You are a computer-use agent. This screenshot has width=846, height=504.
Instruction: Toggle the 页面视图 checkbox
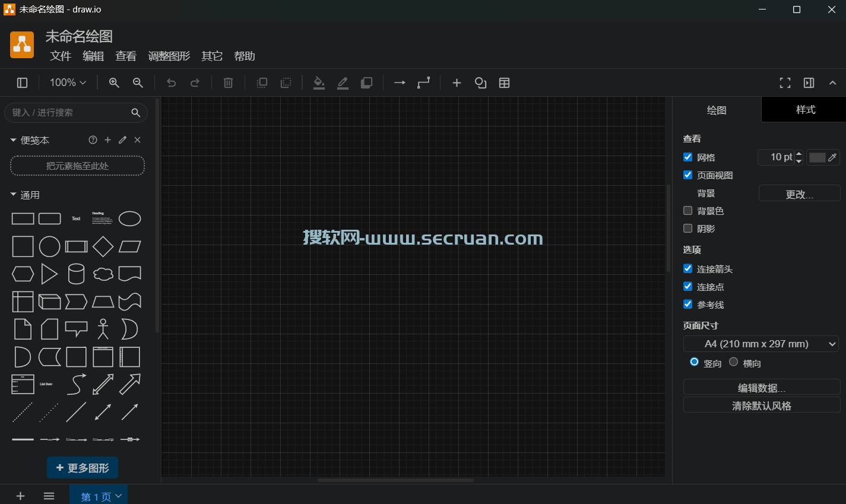(x=687, y=175)
